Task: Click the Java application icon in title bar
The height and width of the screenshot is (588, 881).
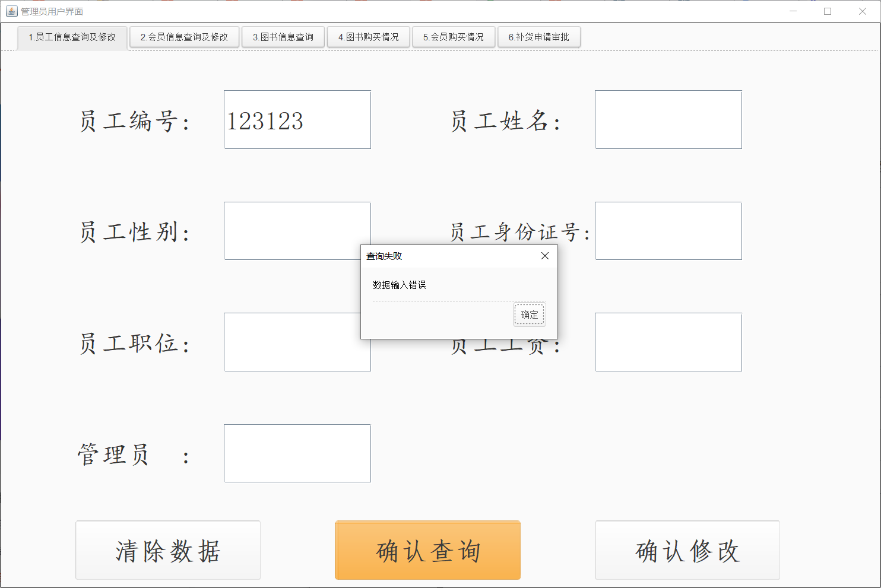Action: coord(12,11)
